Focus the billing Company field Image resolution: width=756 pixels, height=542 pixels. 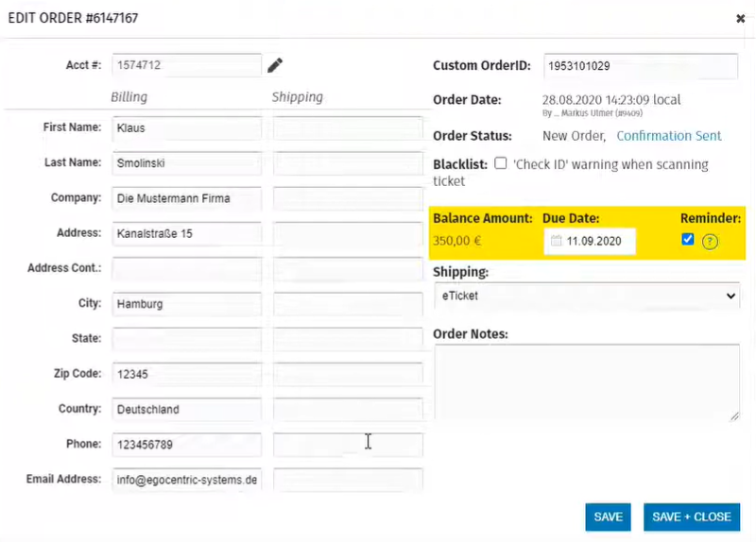click(x=186, y=198)
